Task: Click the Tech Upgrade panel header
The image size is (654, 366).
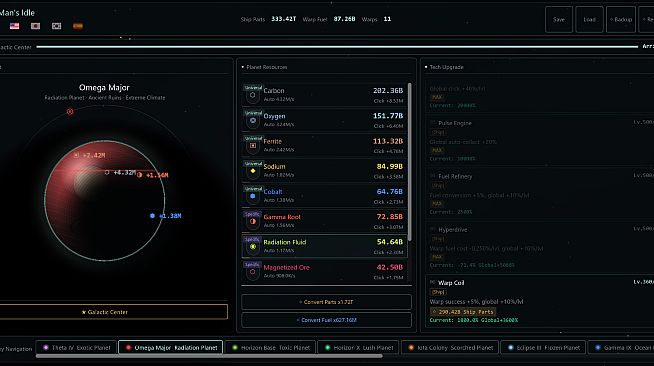Action: [446, 67]
